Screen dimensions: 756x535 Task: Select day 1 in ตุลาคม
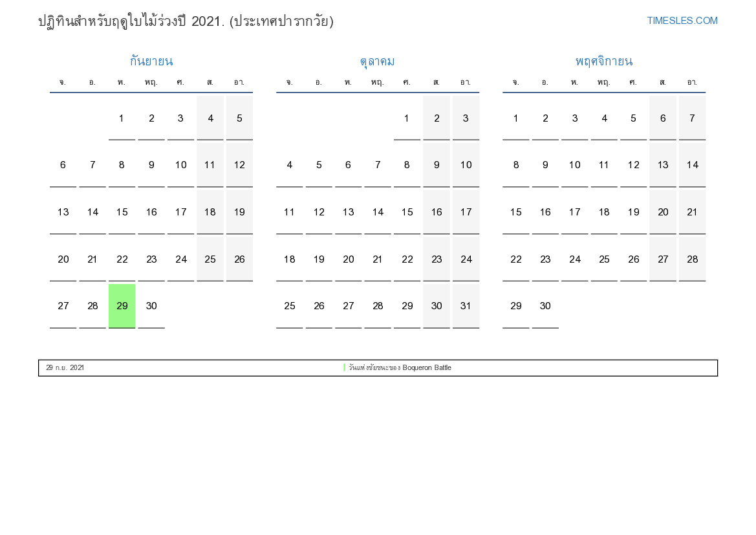coord(407,118)
